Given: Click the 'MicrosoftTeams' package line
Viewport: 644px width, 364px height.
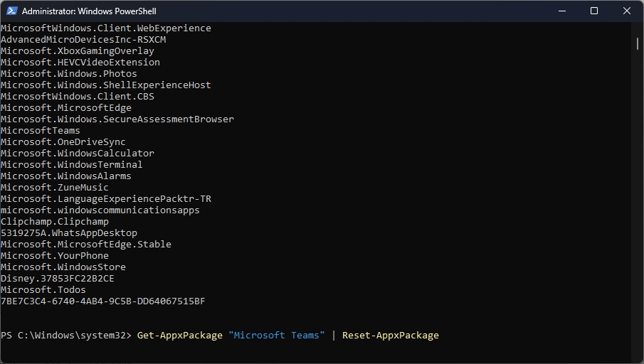Looking at the screenshot, I should (x=41, y=131).
